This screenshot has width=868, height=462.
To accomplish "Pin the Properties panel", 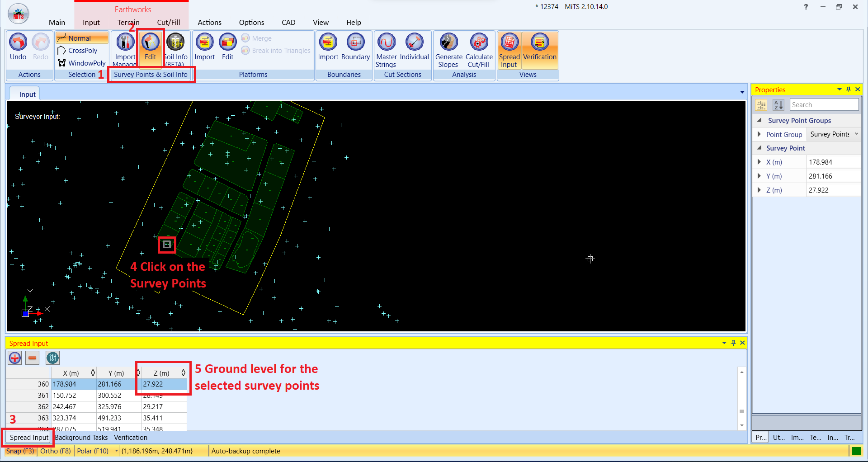I will coord(849,90).
